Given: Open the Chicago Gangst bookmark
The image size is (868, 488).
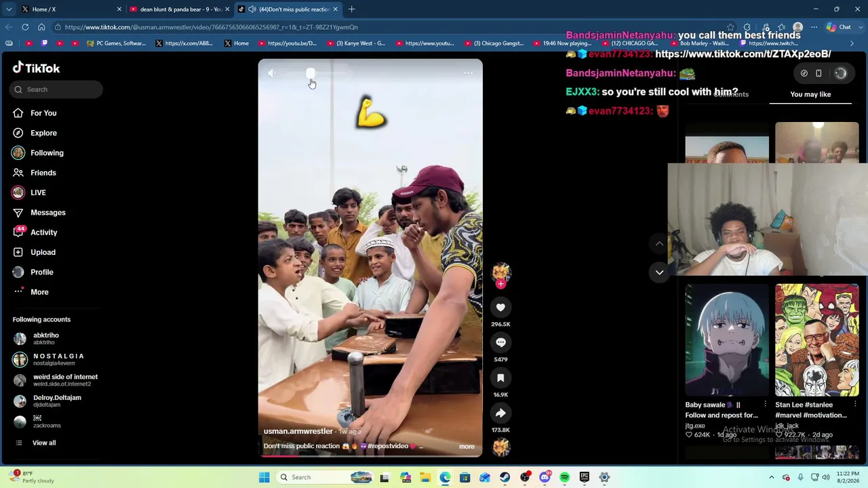Looking at the screenshot, I should coord(494,43).
